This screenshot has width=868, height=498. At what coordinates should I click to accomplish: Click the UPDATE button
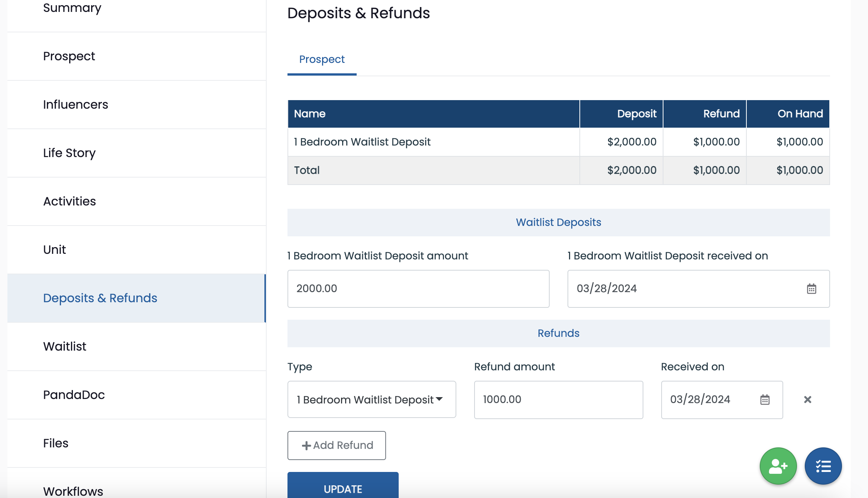point(343,485)
